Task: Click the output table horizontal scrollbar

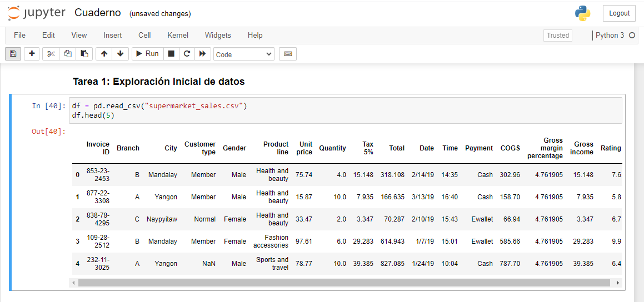Action: point(344,283)
